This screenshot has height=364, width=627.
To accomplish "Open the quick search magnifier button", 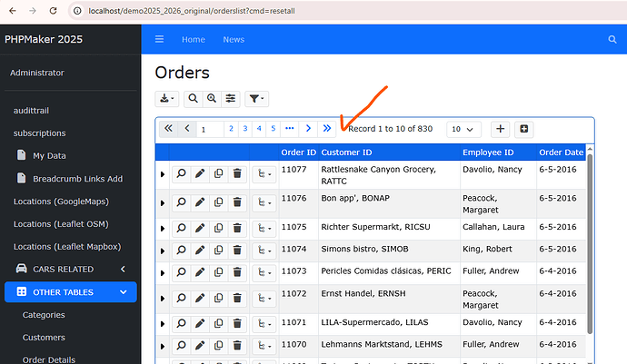I will 194,99.
